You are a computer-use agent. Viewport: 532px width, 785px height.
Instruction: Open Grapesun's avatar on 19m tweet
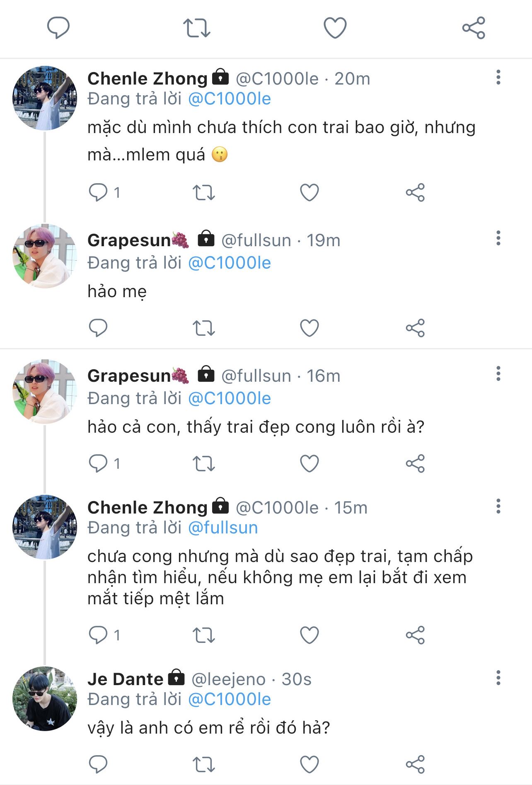[x=45, y=256]
